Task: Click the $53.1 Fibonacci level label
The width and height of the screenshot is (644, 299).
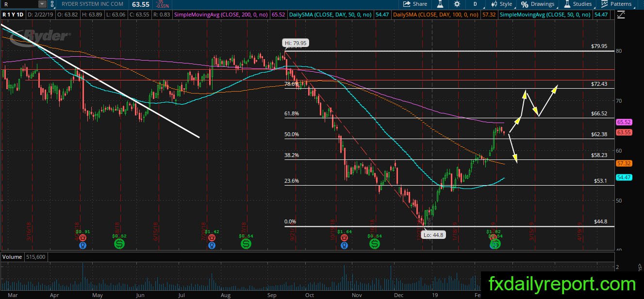Action: pyautogui.click(x=601, y=181)
